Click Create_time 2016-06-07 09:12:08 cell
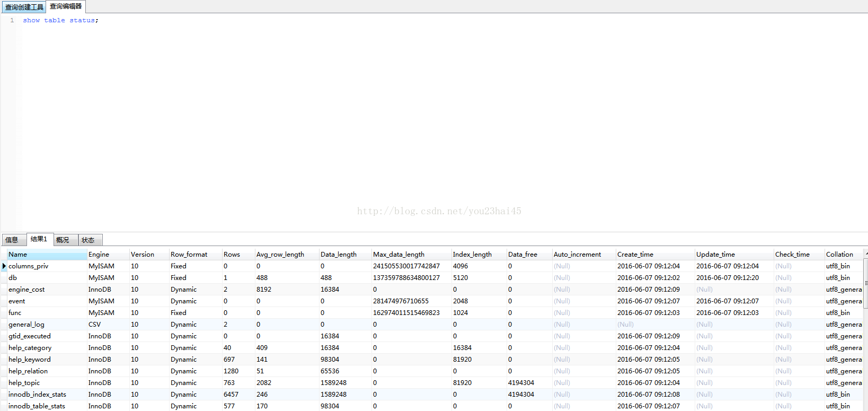Viewport: 868px width, 411px height. pos(655,395)
